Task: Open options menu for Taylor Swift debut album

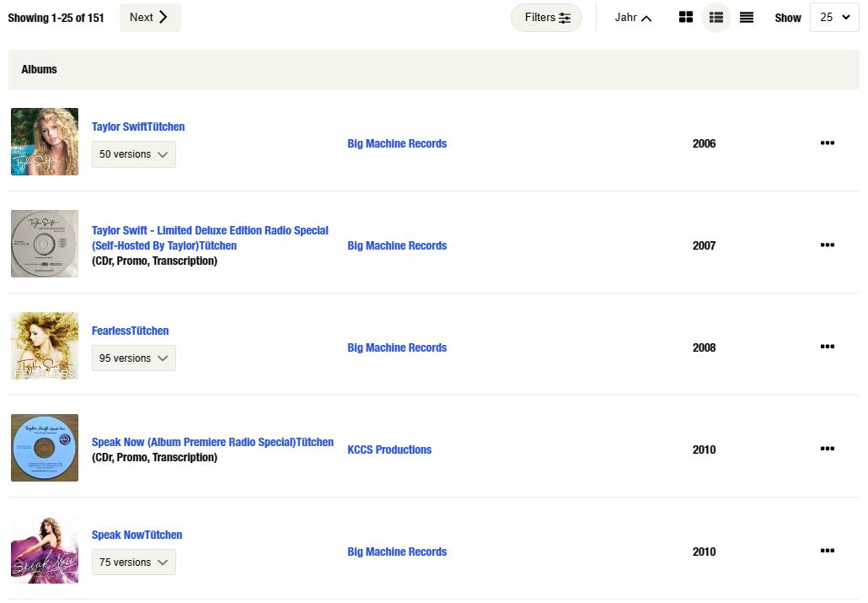Action: tap(827, 143)
